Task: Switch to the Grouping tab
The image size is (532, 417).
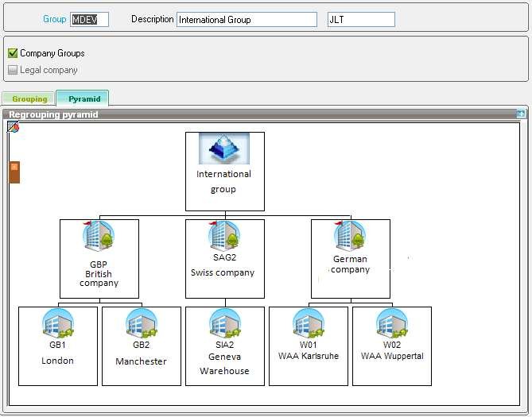Action: [29, 99]
